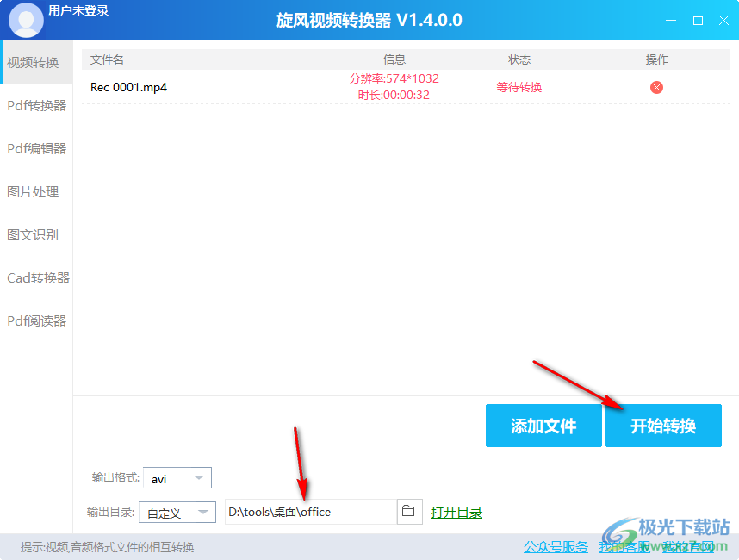Select the 文件名 column header
The image size is (739, 560).
pos(106,59)
